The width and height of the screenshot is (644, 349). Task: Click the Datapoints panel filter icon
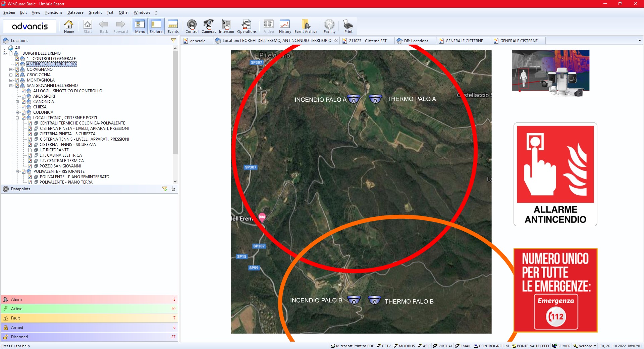[x=165, y=189]
